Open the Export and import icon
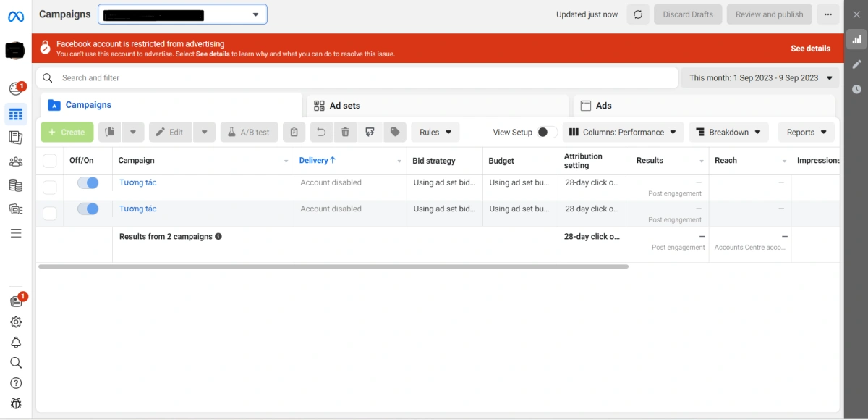 tap(370, 132)
